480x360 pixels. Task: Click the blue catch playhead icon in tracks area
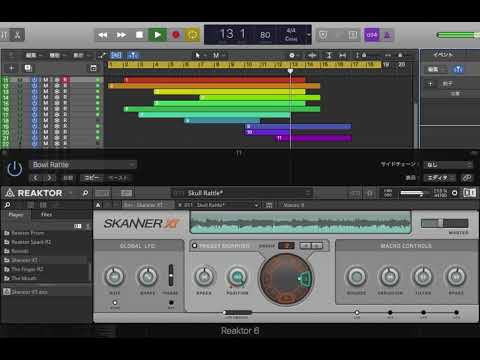pos(133,55)
